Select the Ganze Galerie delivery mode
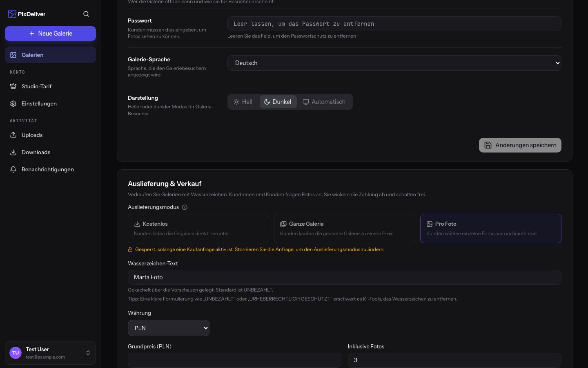588x368 pixels. pyautogui.click(x=345, y=229)
